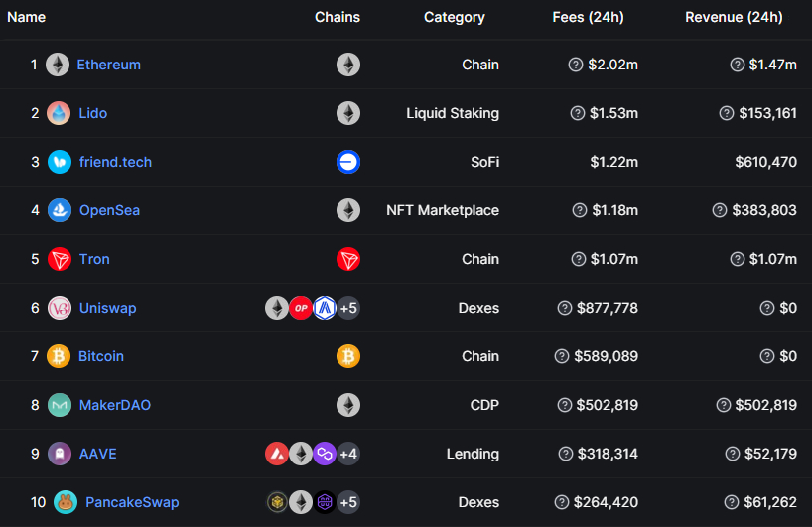Click the BNB chain icon in PancakeSwap row
This screenshot has width=812, height=527.
click(x=277, y=502)
